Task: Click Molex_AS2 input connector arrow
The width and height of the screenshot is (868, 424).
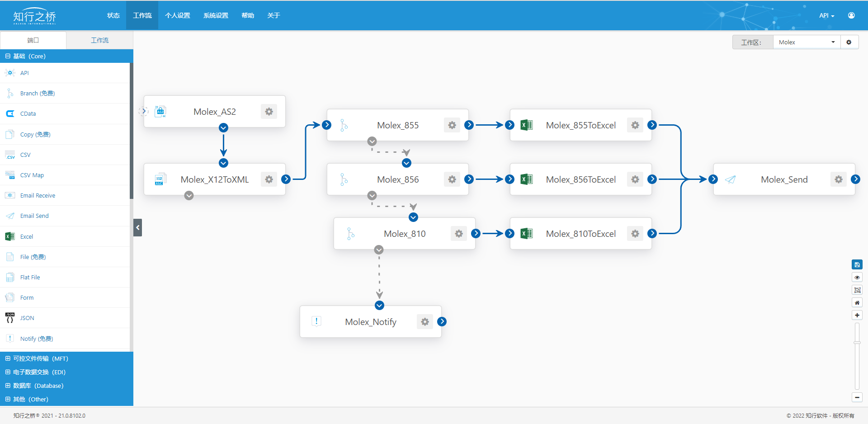Action: tap(144, 111)
